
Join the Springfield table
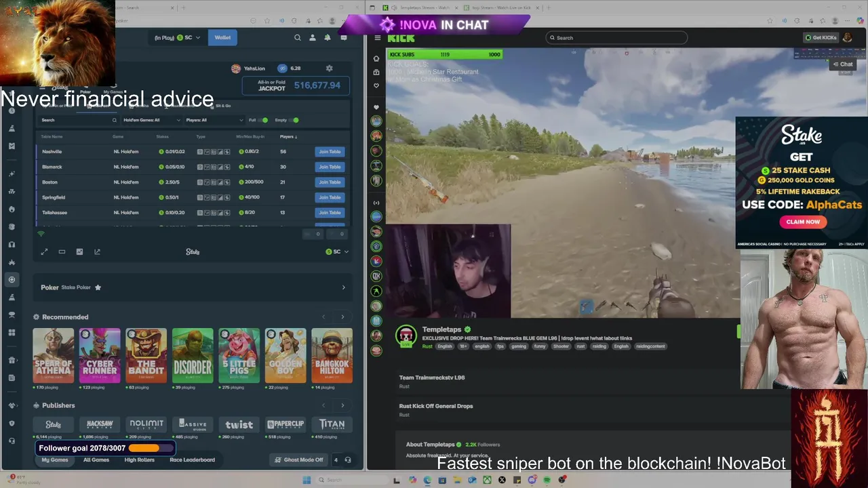click(x=330, y=197)
